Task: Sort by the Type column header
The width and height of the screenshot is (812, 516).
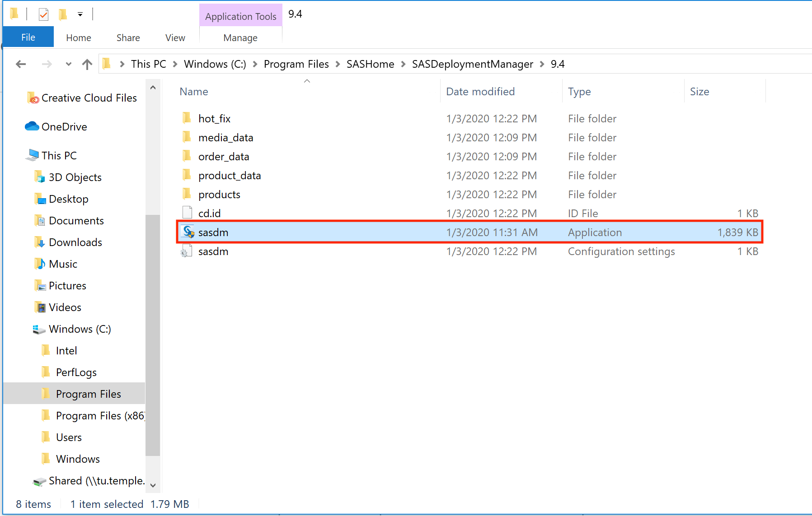Action: coord(579,92)
